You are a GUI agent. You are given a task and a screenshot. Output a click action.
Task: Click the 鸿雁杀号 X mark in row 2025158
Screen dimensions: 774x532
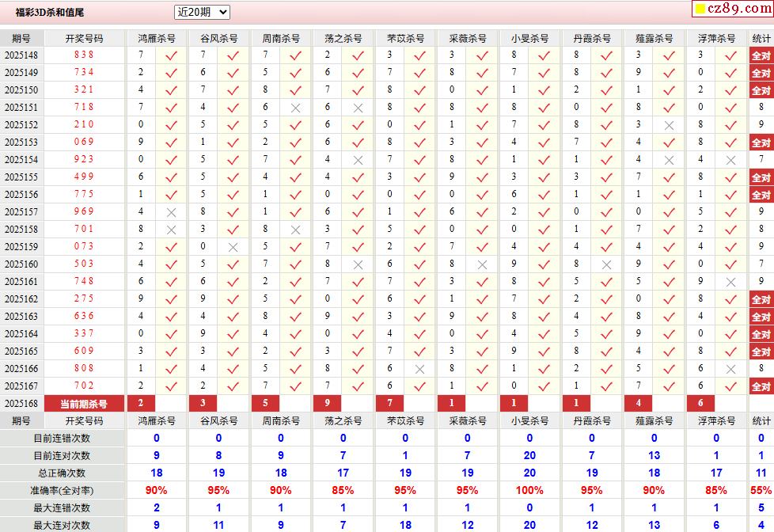(171, 230)
